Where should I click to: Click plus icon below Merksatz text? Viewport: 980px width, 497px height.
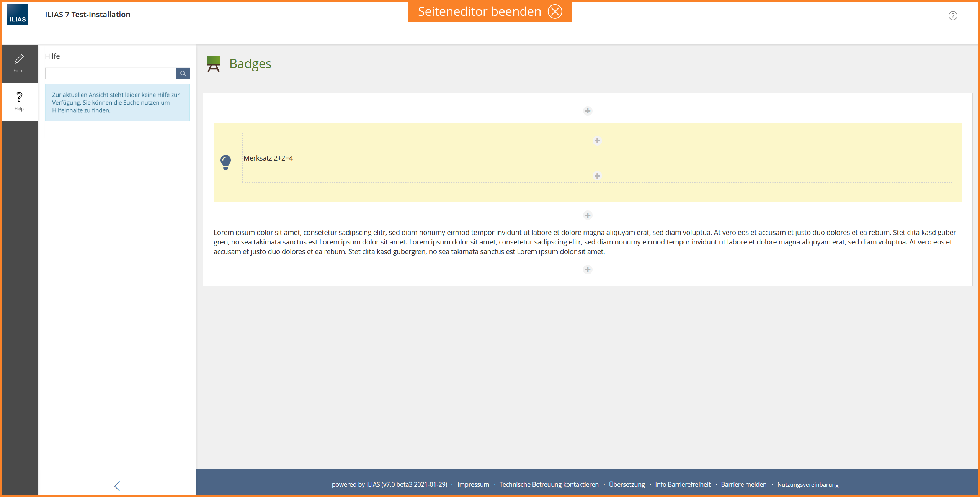point(597,176)
